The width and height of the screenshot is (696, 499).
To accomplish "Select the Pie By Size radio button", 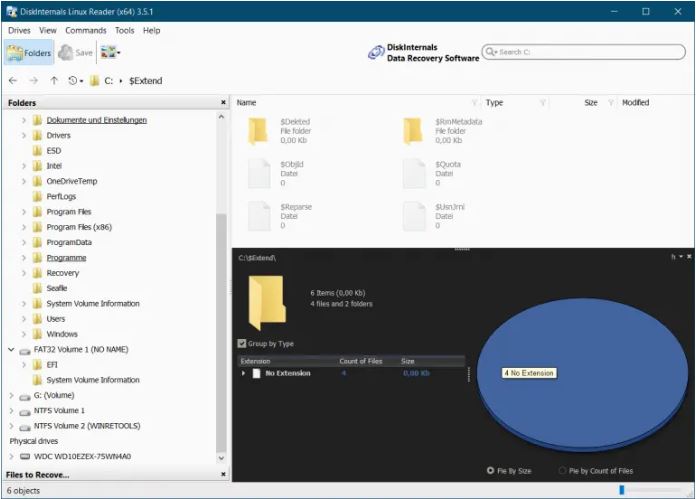I will coord(490,470).
